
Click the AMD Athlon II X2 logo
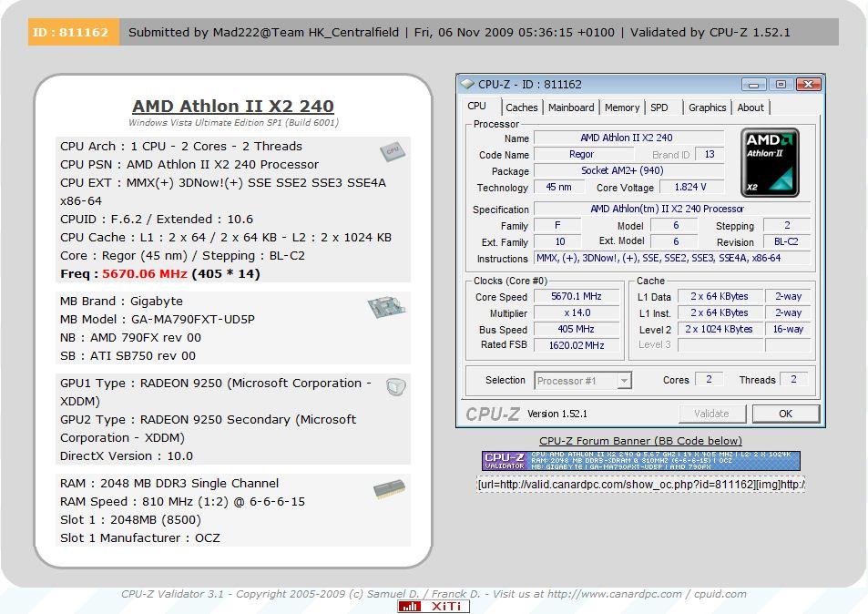coord(770,163)
